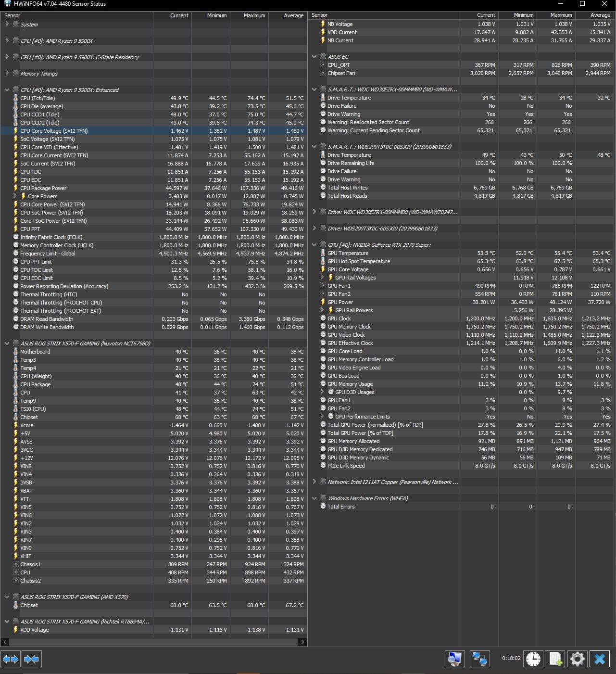Expand the System sensor group

click(x=7, y=24)
